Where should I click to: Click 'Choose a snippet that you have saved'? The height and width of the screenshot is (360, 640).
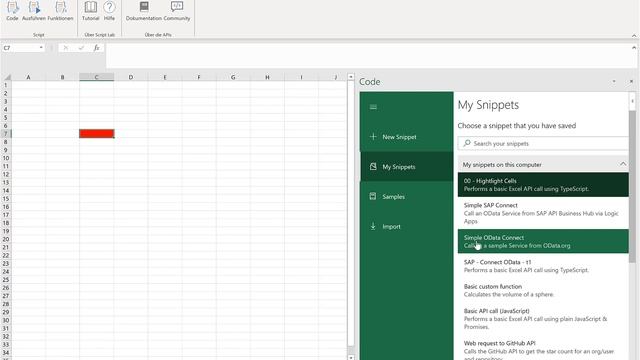click(x=517, y=125)
